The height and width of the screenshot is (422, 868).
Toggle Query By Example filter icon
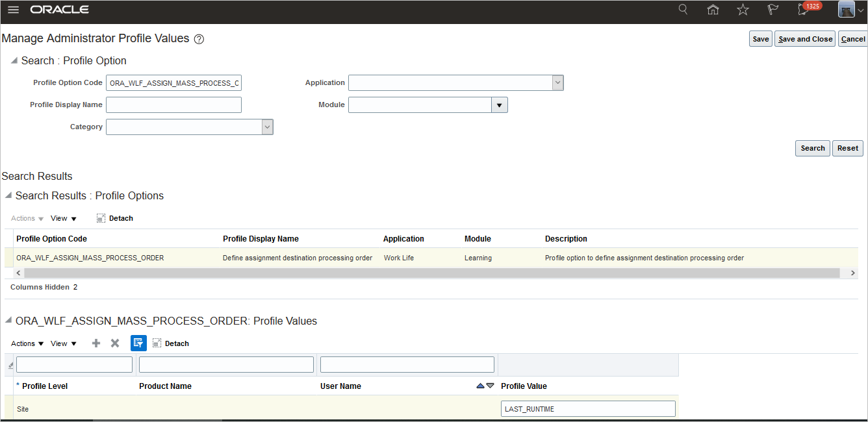[x=138, y=343]
